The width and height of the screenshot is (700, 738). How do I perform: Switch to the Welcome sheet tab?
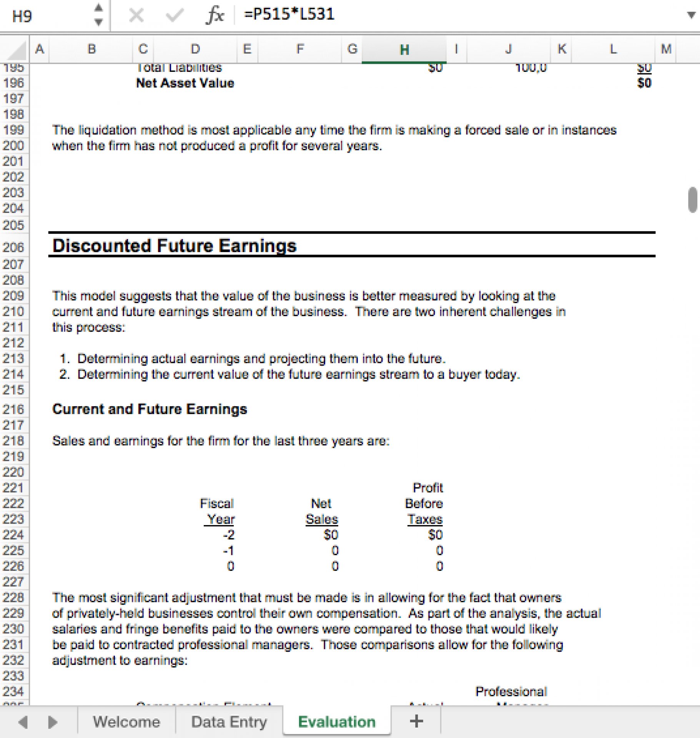[x=126, y=721]
